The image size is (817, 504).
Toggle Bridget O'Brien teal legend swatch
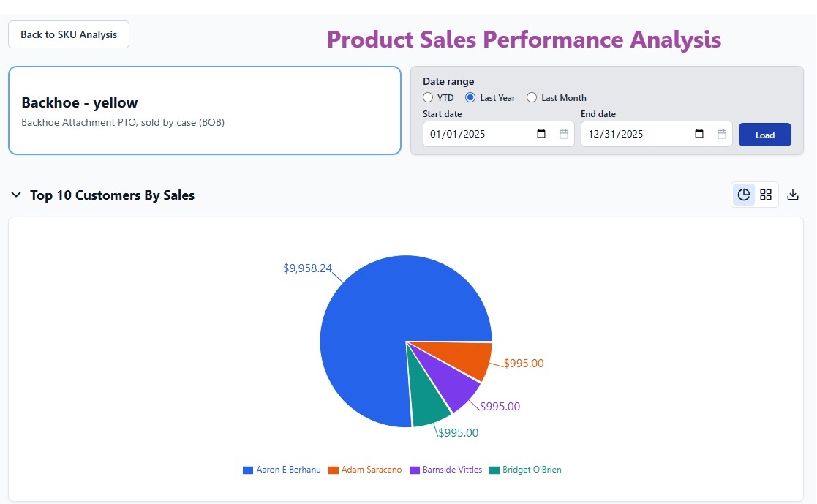[494, 470]
